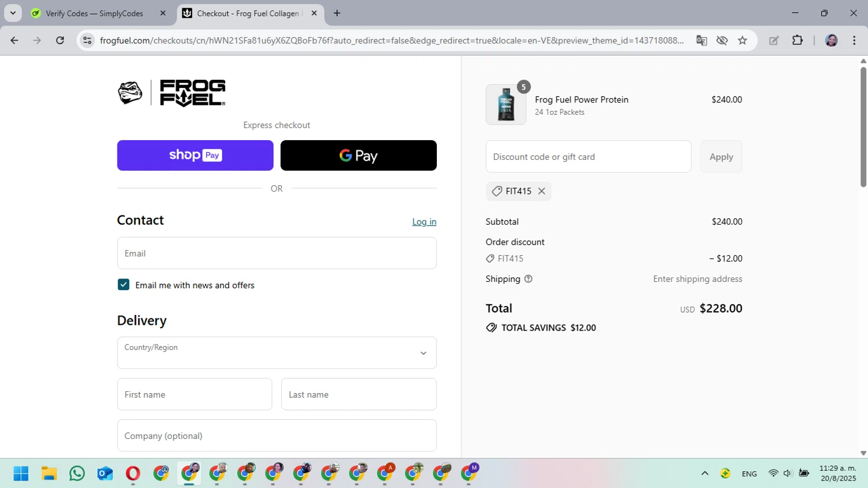Image resolution: width=868 pixels, height=488 pixels.
Task: Pay with Shop Pay express checkout
Action: tap(195, 155)
